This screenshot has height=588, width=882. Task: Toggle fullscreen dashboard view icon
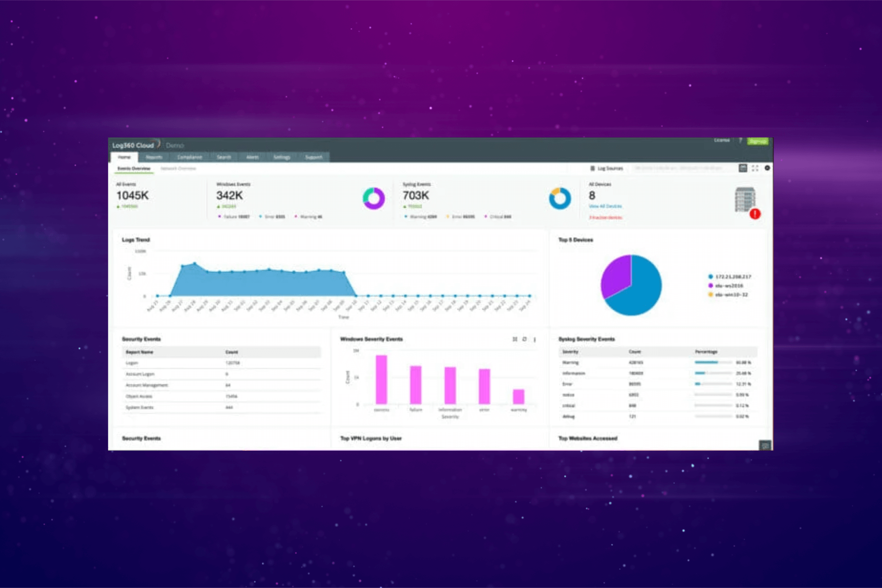tap(755, 168)
